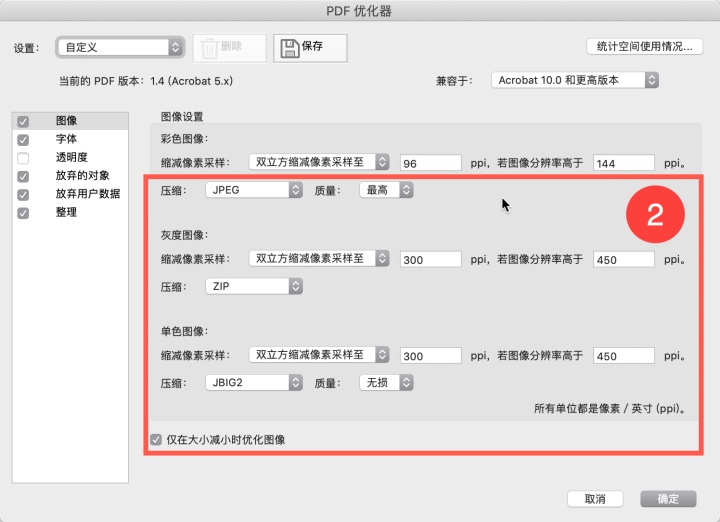Select the 透明度 panel in sidebar
The width and height of the screenshot is (720, 522).
point(70,157)
